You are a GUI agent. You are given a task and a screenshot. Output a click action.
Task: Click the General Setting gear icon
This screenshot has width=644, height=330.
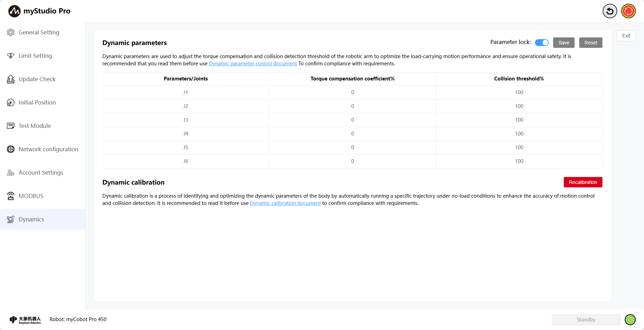pyautogui.click(x=11, y=32)
